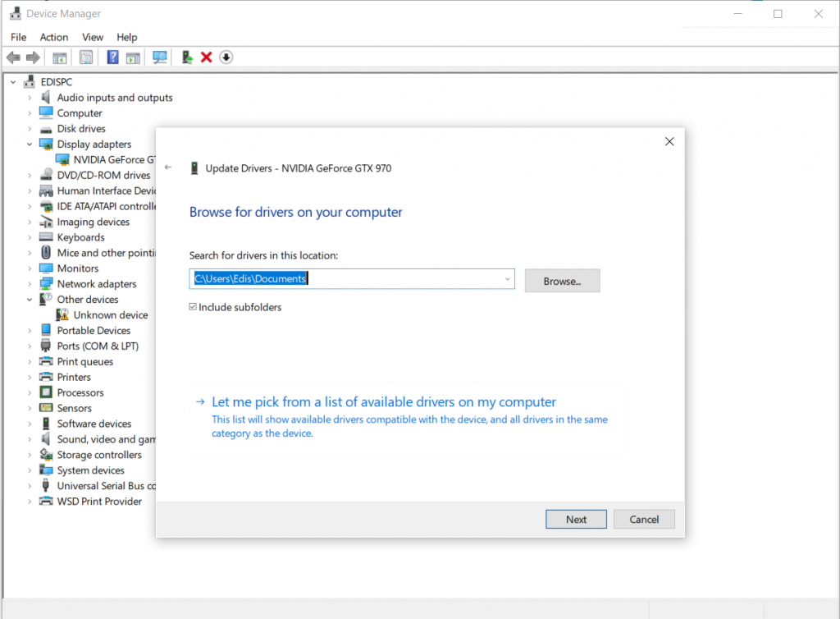Select the Human Interface Devices tree item label
This screenshot has height=619, width=840.
click(106, 190)
